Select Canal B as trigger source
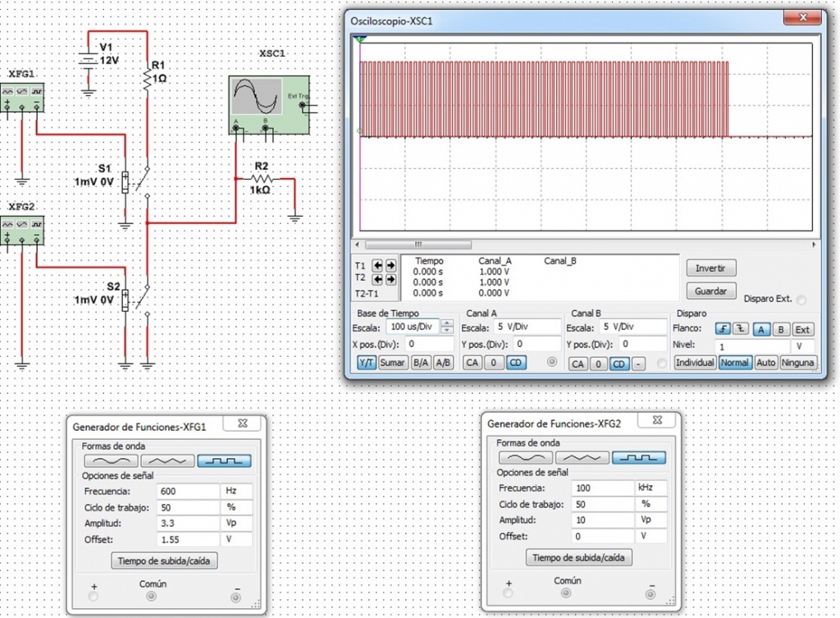Viewport: 840px width, 618px height. 782,329
